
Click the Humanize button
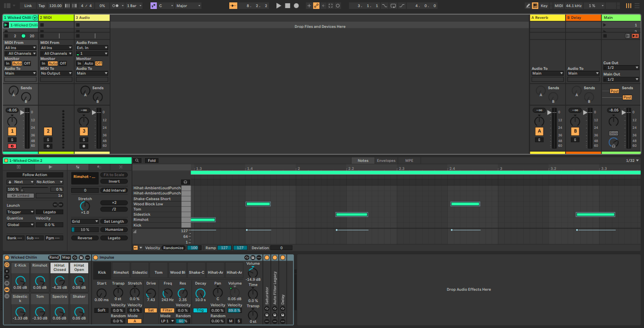114,229
